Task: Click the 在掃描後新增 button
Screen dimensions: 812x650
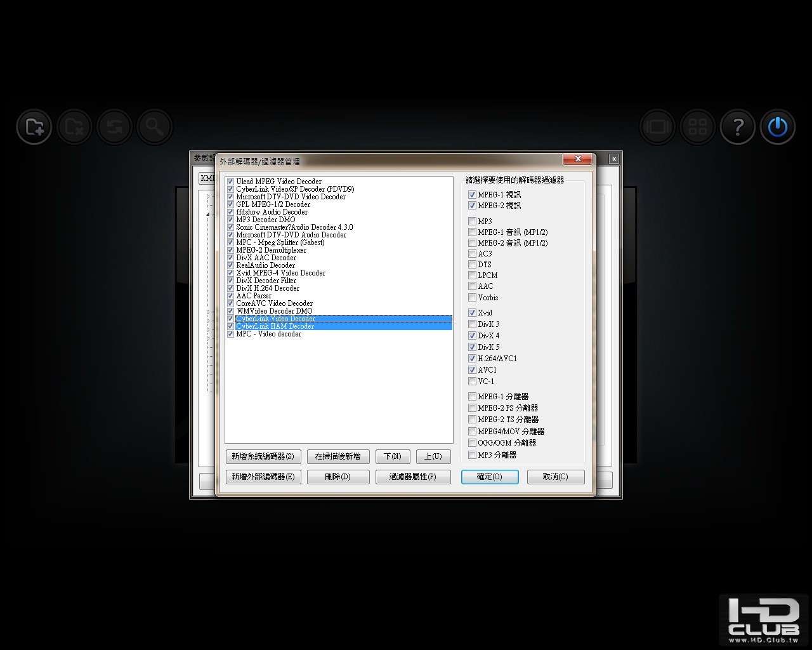Action: pyautogui.click(x=338, y=456)
